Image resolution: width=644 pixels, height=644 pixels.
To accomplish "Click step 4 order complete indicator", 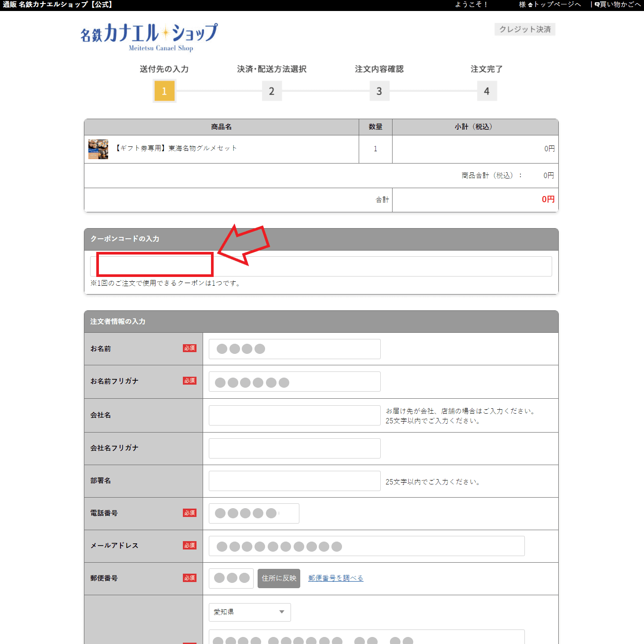I will point(487,91).
